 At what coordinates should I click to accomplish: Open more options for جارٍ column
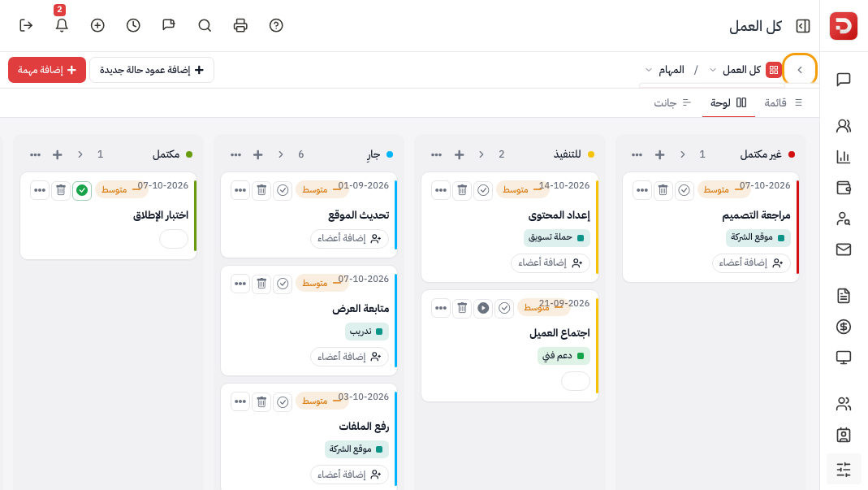coord(235,154)
